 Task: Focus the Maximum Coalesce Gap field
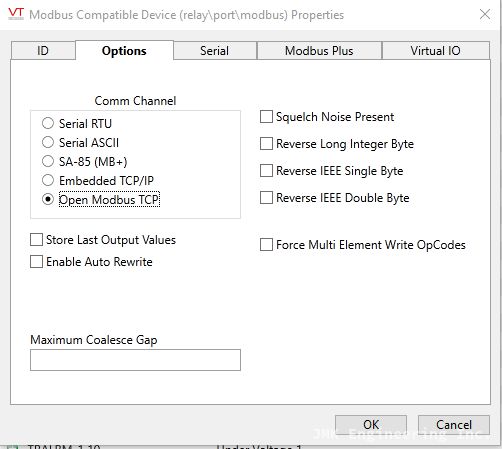(x=135, y=360)
